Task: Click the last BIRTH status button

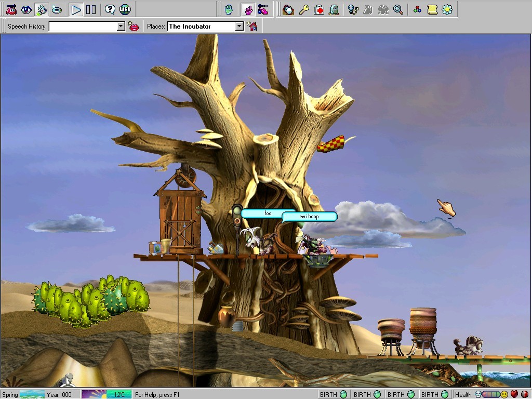Action: [435, 394]
